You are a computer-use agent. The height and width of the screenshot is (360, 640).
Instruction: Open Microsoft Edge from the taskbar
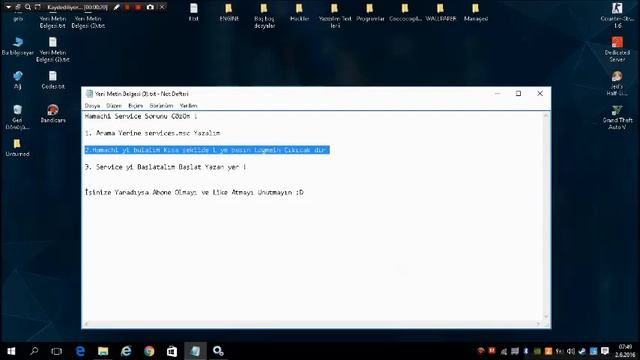tap(80, 351)
